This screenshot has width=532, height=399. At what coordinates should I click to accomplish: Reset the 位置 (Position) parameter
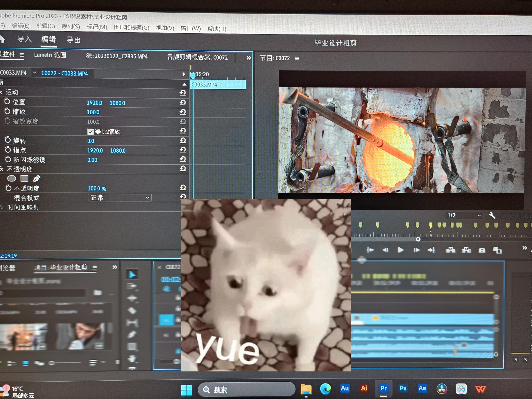click(x=183, y=103)
